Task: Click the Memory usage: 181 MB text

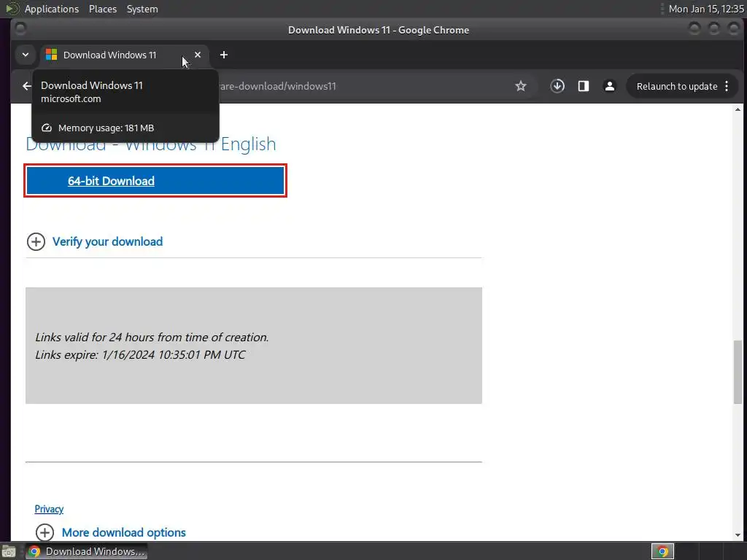Action: (x=106, y=128)
